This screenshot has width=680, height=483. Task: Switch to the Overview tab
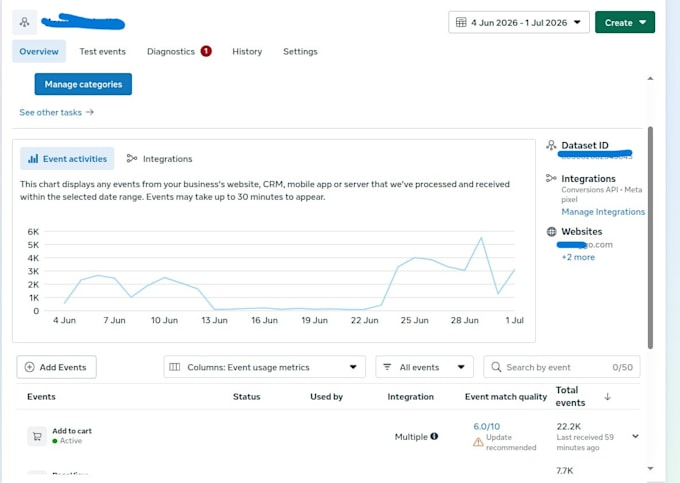39,52
